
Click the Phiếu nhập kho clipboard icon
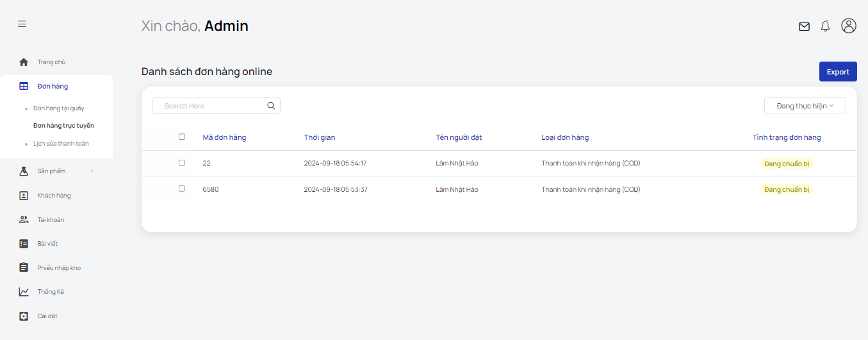[24, 268]
